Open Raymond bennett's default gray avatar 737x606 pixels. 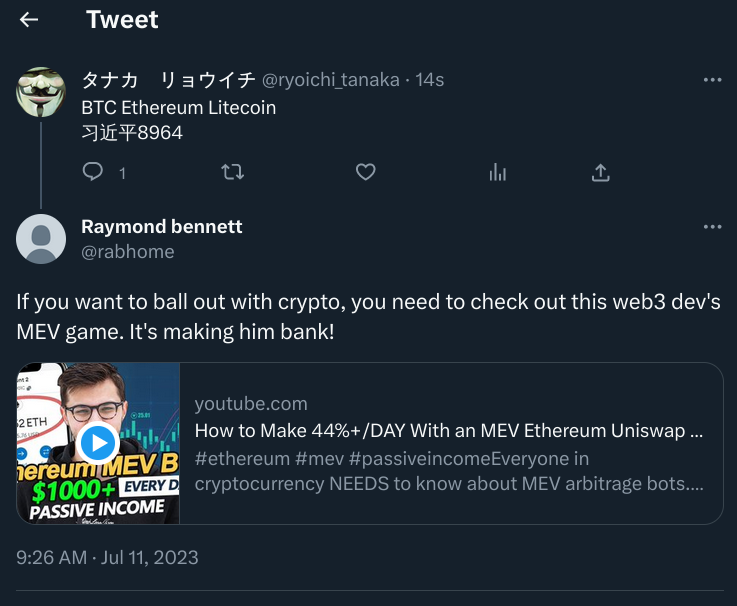42,239
